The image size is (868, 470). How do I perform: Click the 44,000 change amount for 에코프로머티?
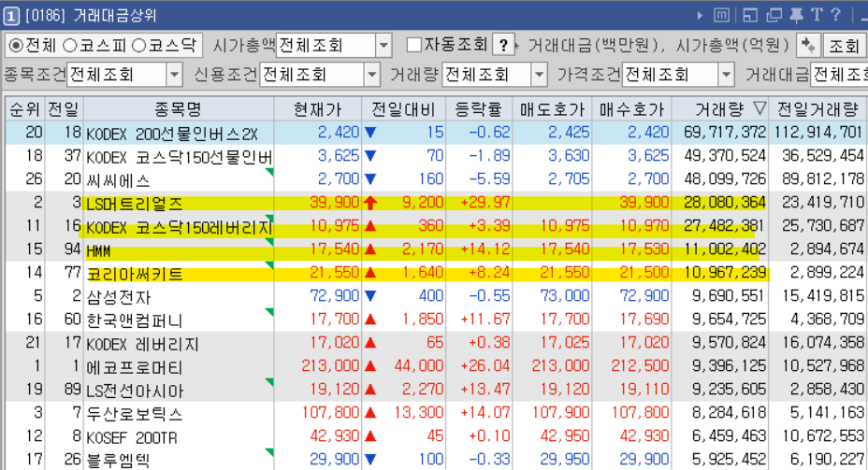(418, 365)
